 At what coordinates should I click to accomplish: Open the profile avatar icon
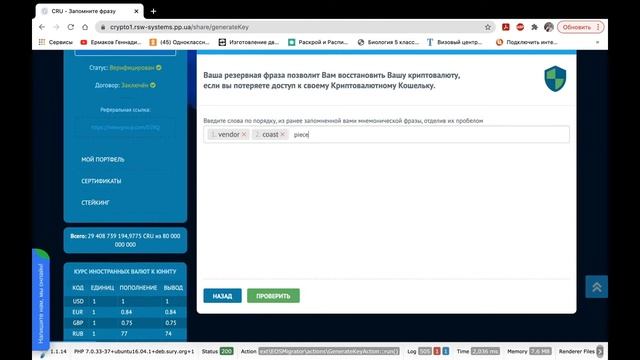[x=549, y=27]
